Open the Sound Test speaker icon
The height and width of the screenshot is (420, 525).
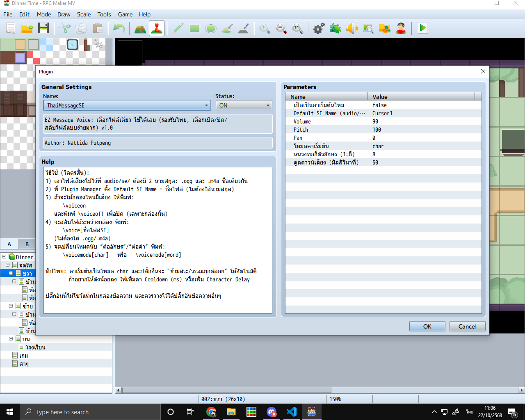pos(352,28)
